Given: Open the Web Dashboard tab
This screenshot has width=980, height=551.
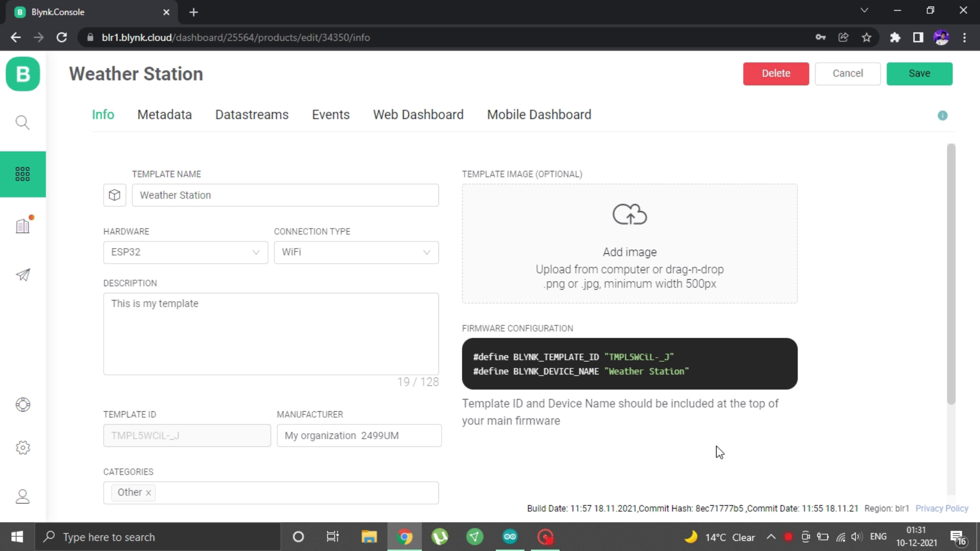Looking at the screenshot, I should 418,115.
